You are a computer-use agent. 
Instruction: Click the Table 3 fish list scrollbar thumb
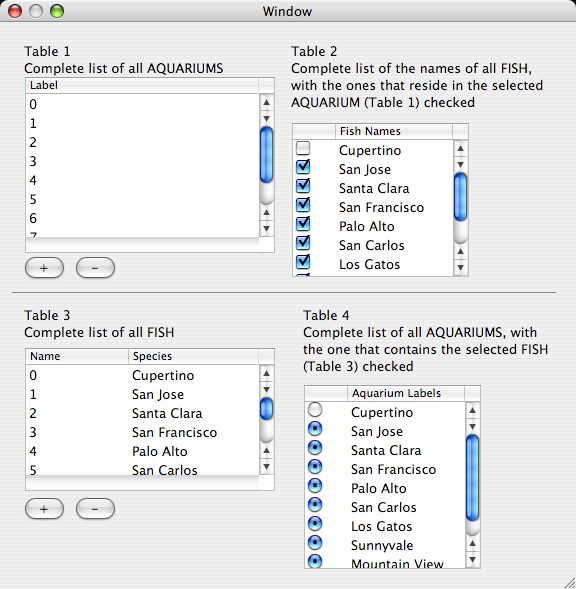266,409
